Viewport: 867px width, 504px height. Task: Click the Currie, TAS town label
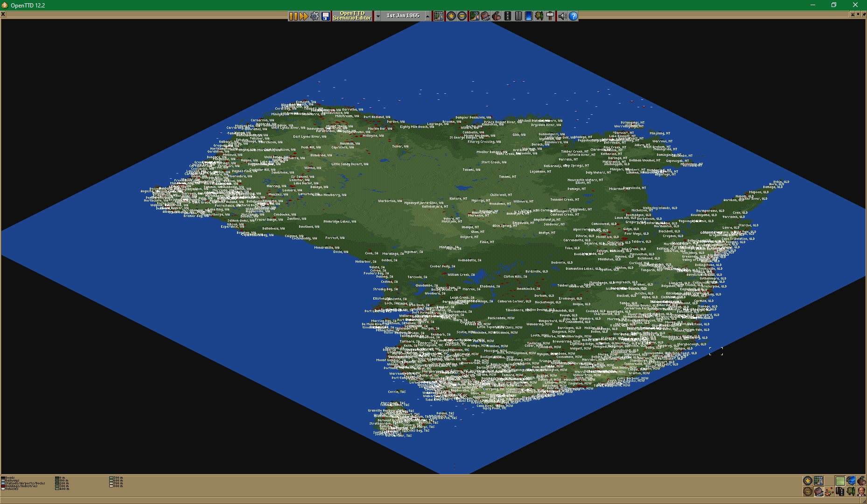[x=397, y=392]
